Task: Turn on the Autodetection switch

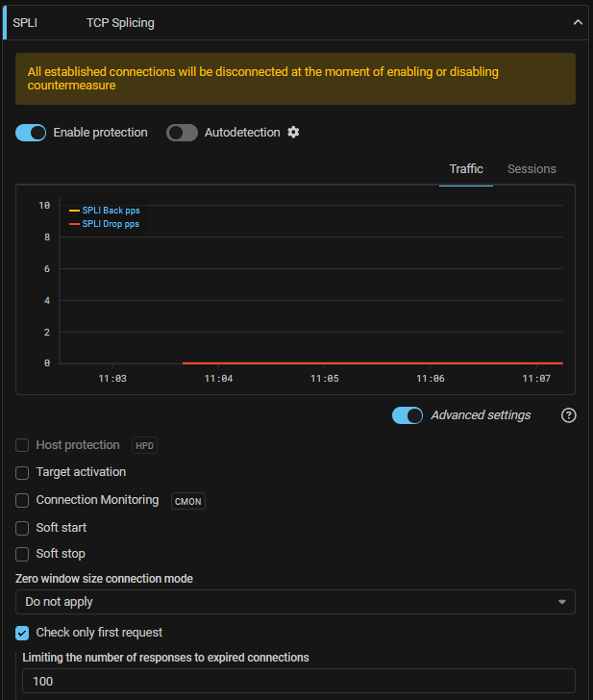Action: 182,133
